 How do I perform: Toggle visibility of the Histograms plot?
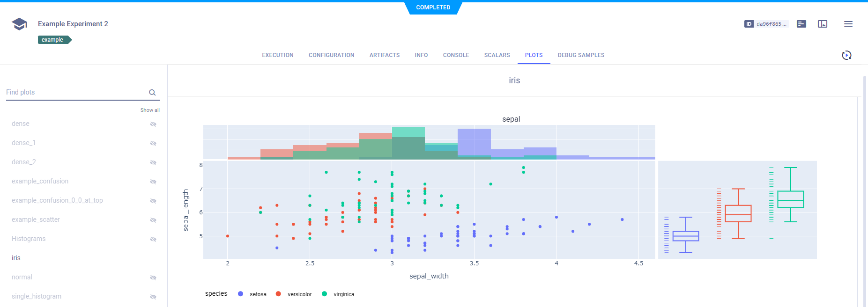click(x=153, y=239)
